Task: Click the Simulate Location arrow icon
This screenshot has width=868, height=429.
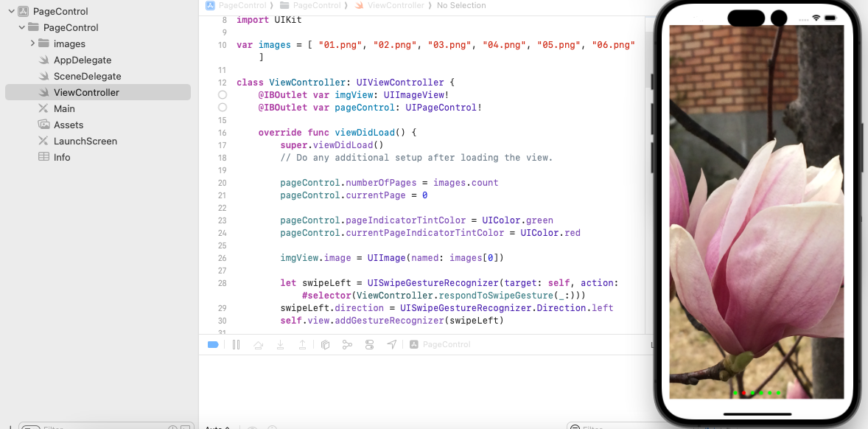Action: coord(391,344)
